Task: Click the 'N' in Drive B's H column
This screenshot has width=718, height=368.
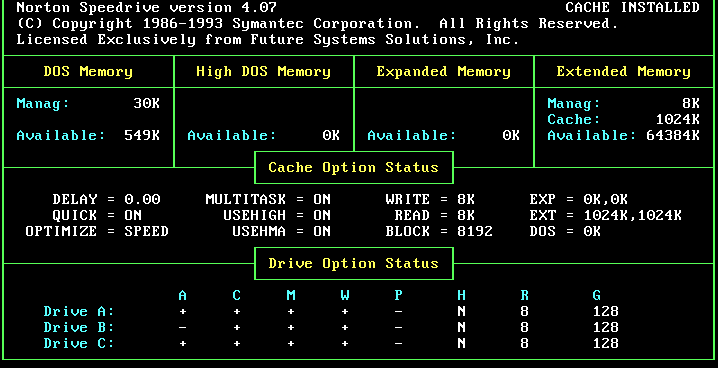Action: (x=461, y=328)
